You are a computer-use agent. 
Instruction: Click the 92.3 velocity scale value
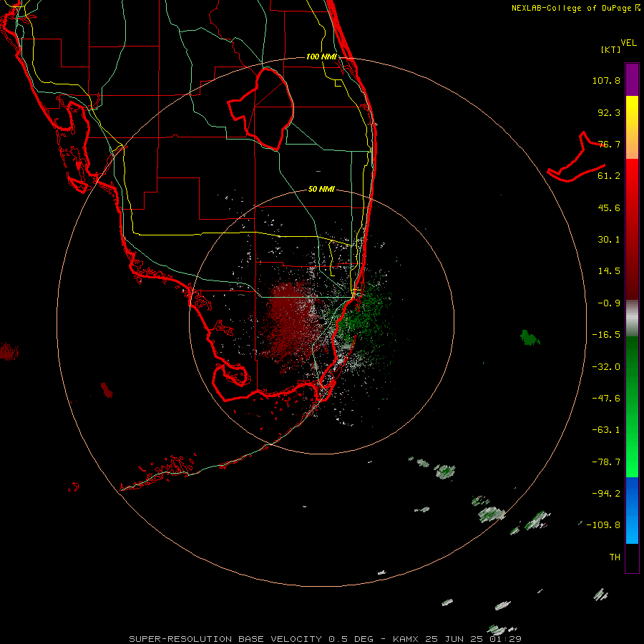coord(609,112)
